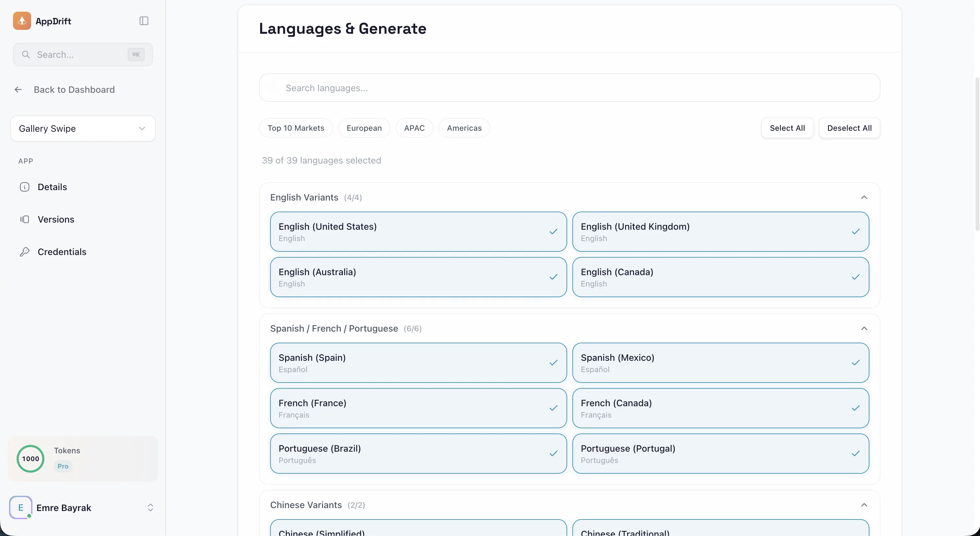
Task: Collapse the Chinese Variants section
Action: pyautogui.click(x=864, y=505)
